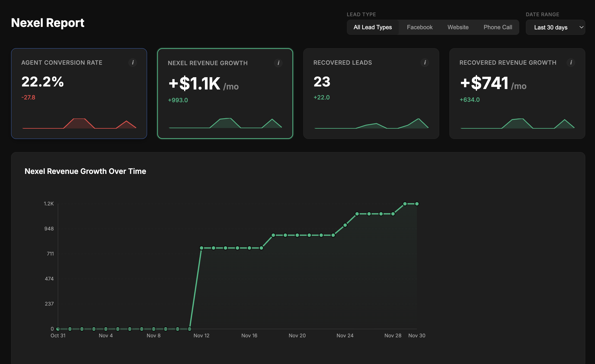The width and height of the screenshot is (595, 364).
Task: Click the final Nov 30 data point
Action: coord(416,204)
